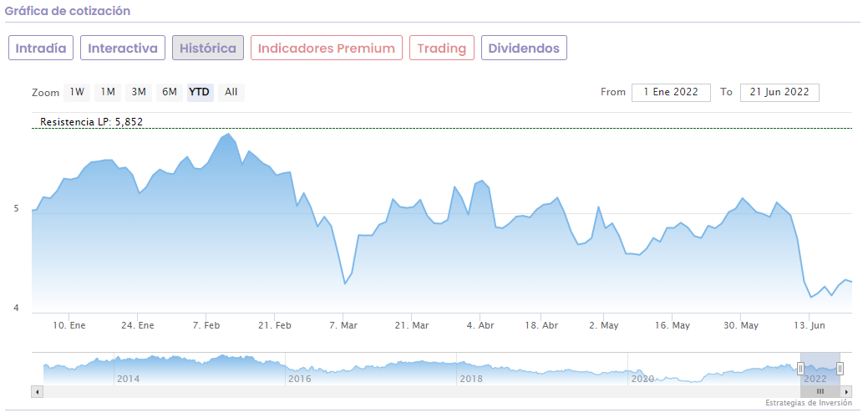Open the Dividendos tab

[524, 48]
